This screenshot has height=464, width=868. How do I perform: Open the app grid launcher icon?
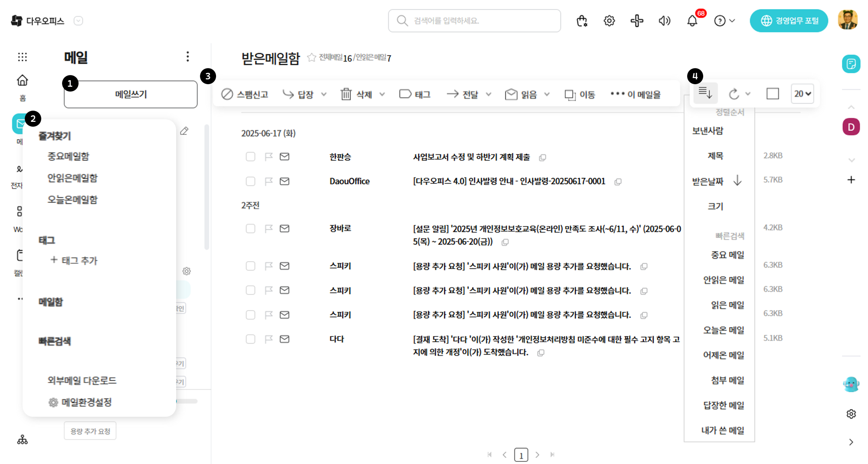point(22,57)
